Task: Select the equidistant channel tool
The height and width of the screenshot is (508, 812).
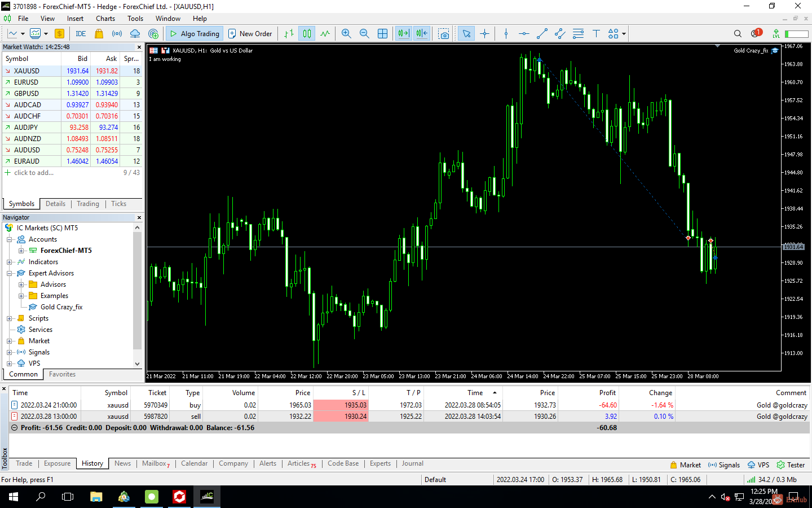Action: click(560, 33)
